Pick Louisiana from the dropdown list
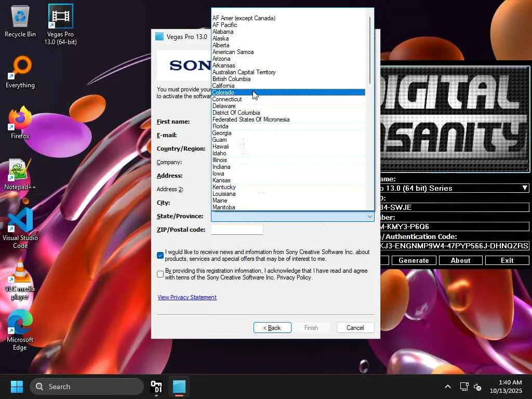Screen dimensions: 532x399 point(288,194)
